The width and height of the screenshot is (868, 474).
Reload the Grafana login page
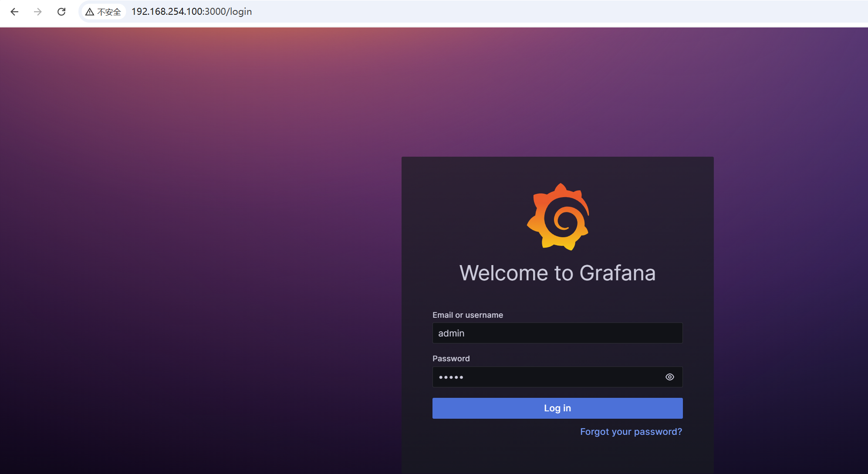pyautogui.click(x=61, y=12)
